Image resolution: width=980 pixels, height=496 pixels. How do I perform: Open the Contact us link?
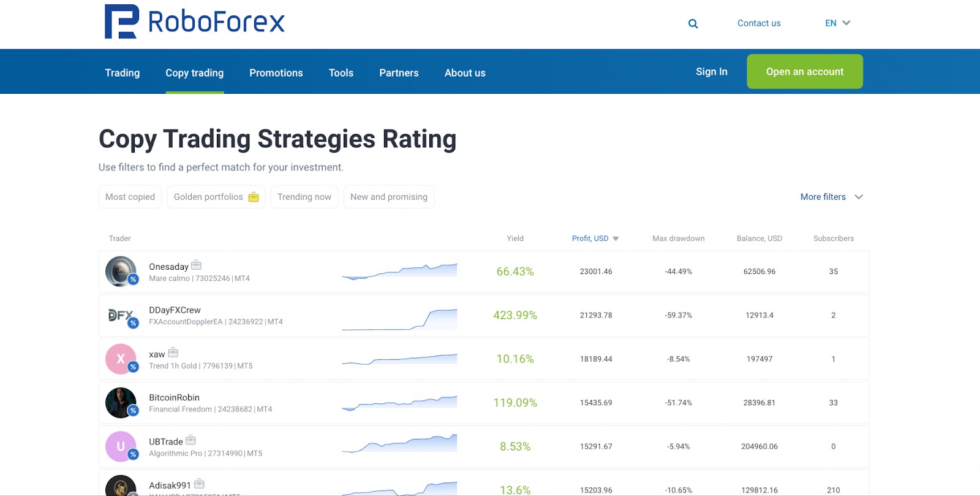759,23
